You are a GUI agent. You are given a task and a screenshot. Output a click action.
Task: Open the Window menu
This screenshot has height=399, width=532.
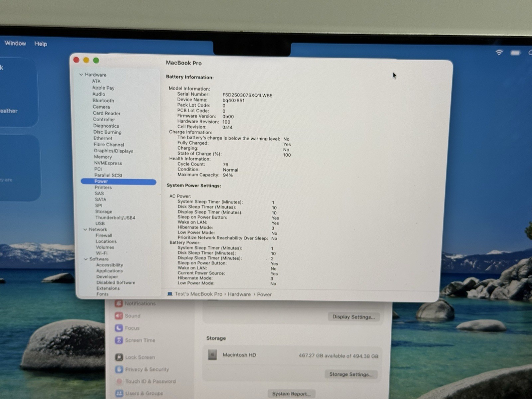click(x=15, y=44)
